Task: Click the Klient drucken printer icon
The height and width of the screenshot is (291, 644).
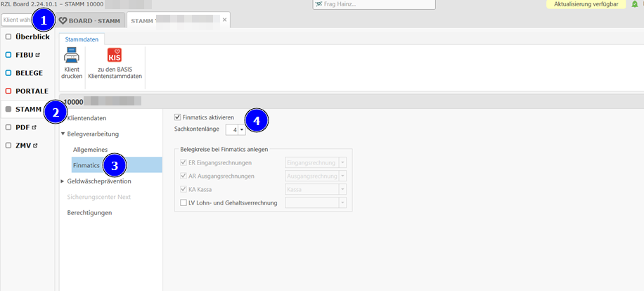Action: pyautogui.click(x=72, y=58)
